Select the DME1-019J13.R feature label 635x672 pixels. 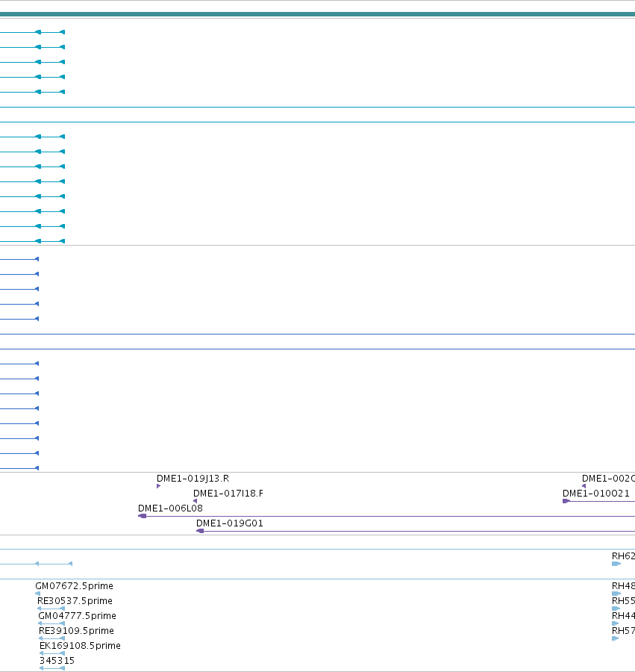[193, 479]
